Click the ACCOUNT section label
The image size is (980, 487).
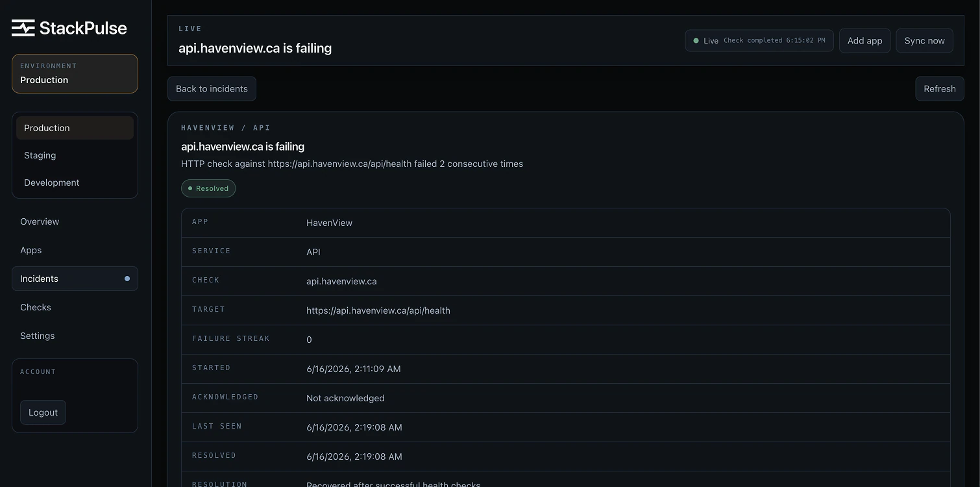(x=38, y=371)
